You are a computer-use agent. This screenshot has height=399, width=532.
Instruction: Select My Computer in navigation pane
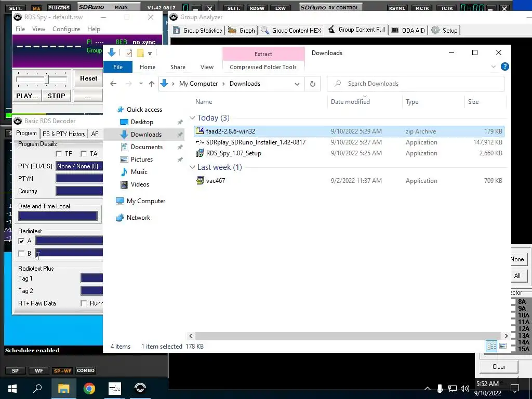146,201
